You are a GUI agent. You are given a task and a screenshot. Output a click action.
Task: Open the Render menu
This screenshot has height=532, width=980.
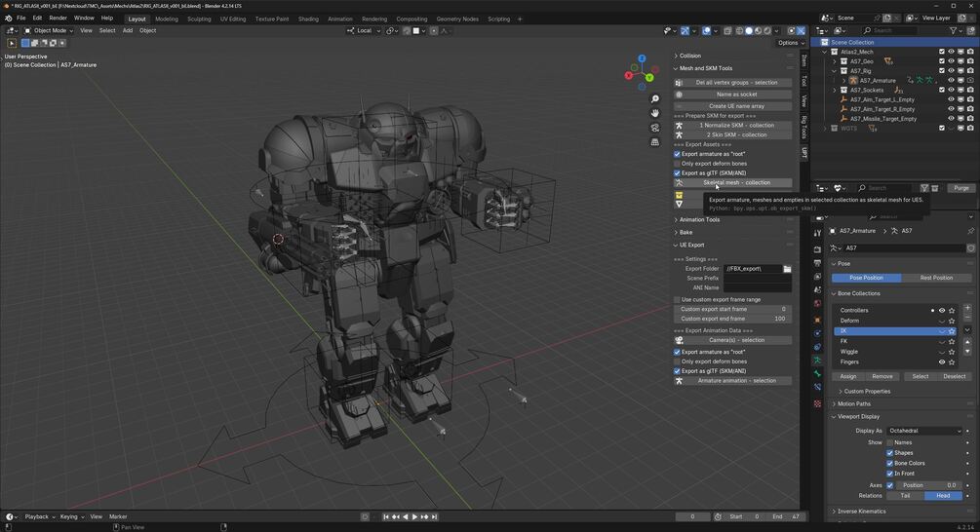coord(59,18)
